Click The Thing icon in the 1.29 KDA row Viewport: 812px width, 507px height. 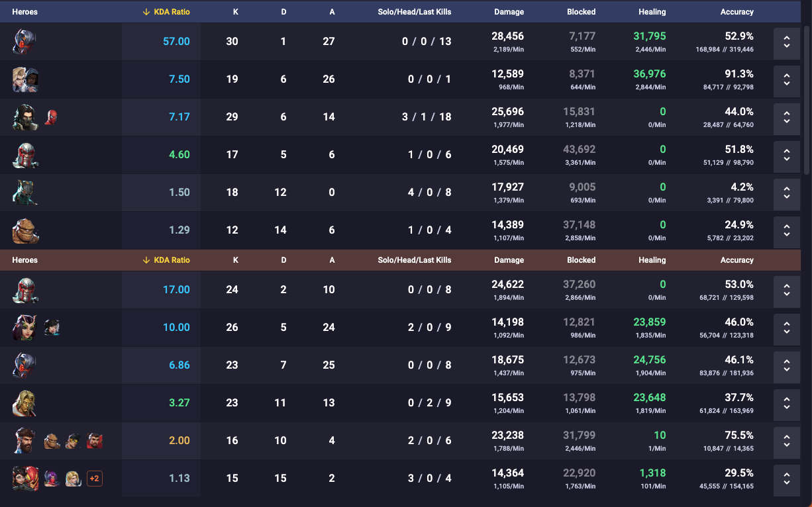25,230
